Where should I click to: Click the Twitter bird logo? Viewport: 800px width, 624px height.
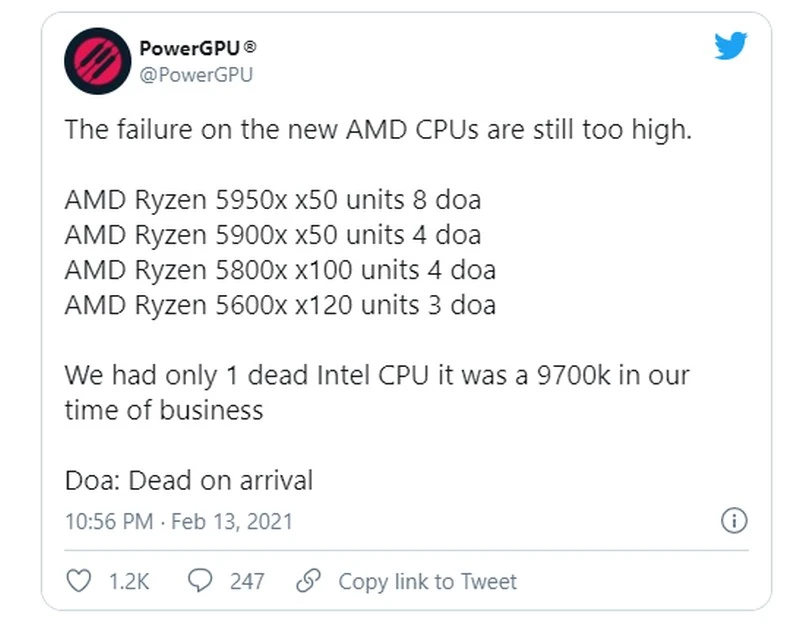pos(733,45)
